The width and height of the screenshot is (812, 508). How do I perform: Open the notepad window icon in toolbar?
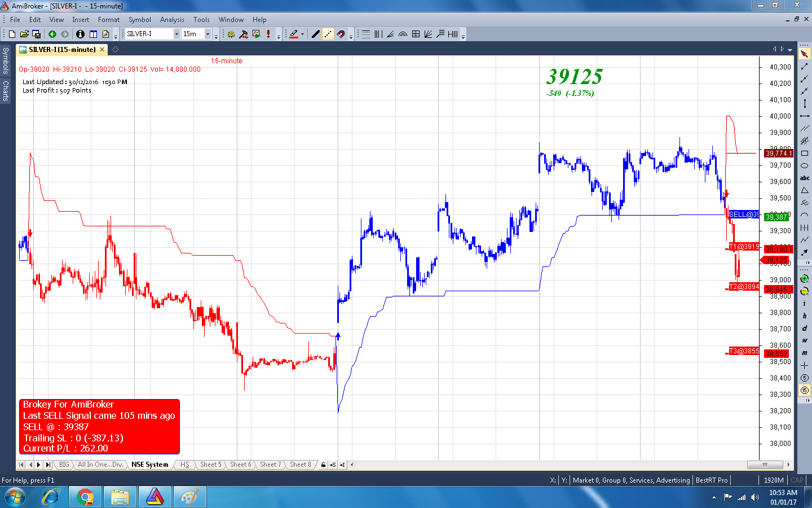click(94, 34)
